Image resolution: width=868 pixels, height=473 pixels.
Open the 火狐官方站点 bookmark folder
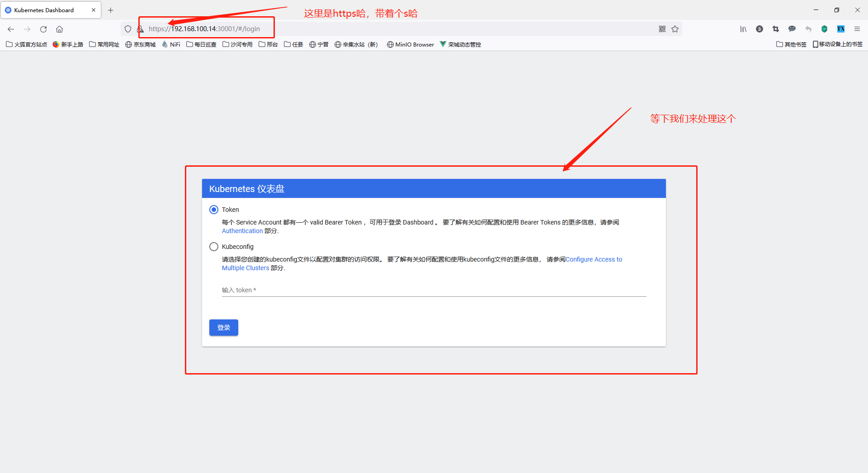[27, 44]
